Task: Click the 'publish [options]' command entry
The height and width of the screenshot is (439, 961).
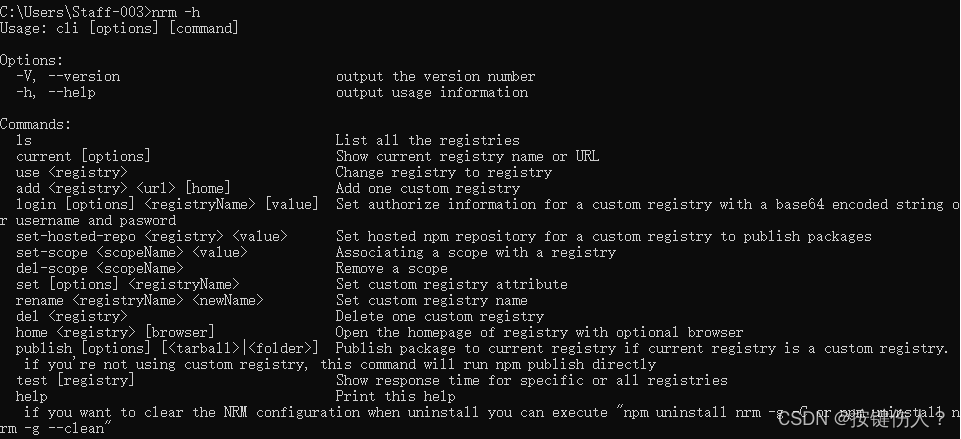Action: 83,348
